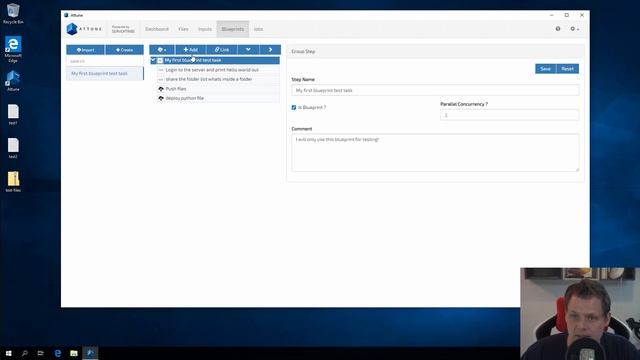Click the icon next to 'deploy python file'
The image size is (640, 360).
click(x=161, y=98)
